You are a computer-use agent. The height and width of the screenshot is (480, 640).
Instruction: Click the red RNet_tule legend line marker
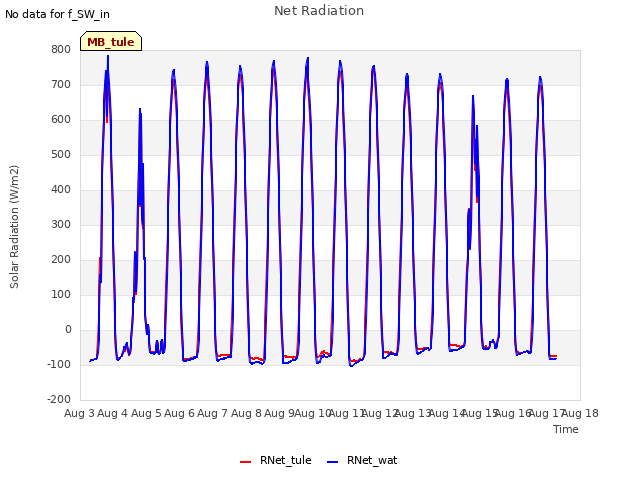pyautogui.click(x=245, y=462)
